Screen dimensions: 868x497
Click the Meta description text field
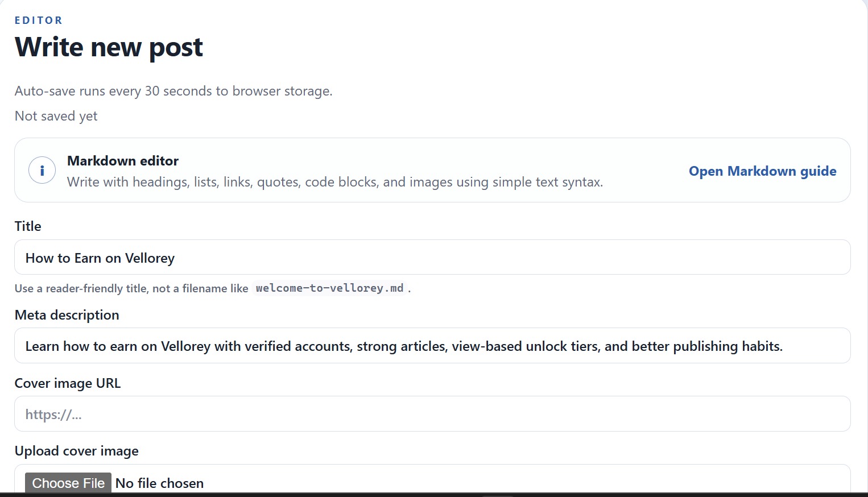(398, 345)
